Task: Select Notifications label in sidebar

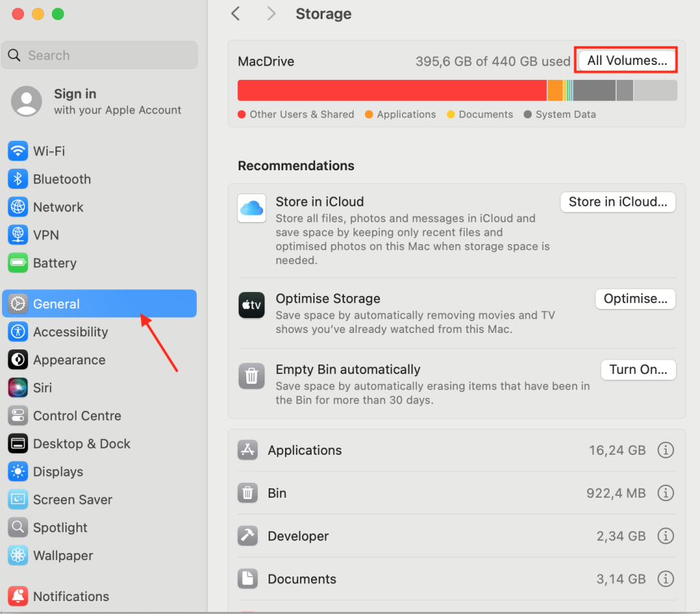Action: click(71, 596)
